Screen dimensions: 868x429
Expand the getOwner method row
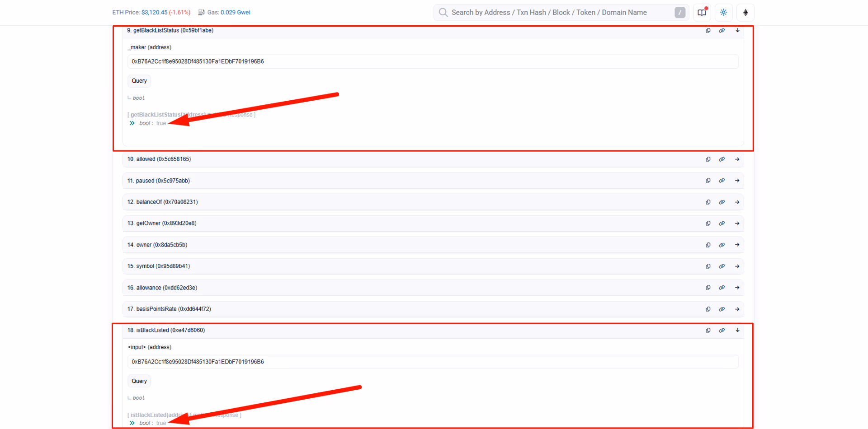tap(737, 224)
